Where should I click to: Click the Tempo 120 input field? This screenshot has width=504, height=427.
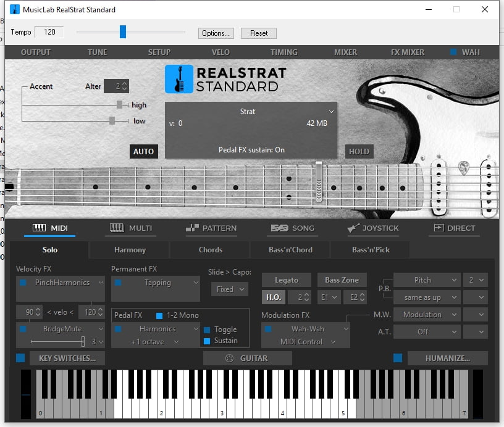(49, 32)
